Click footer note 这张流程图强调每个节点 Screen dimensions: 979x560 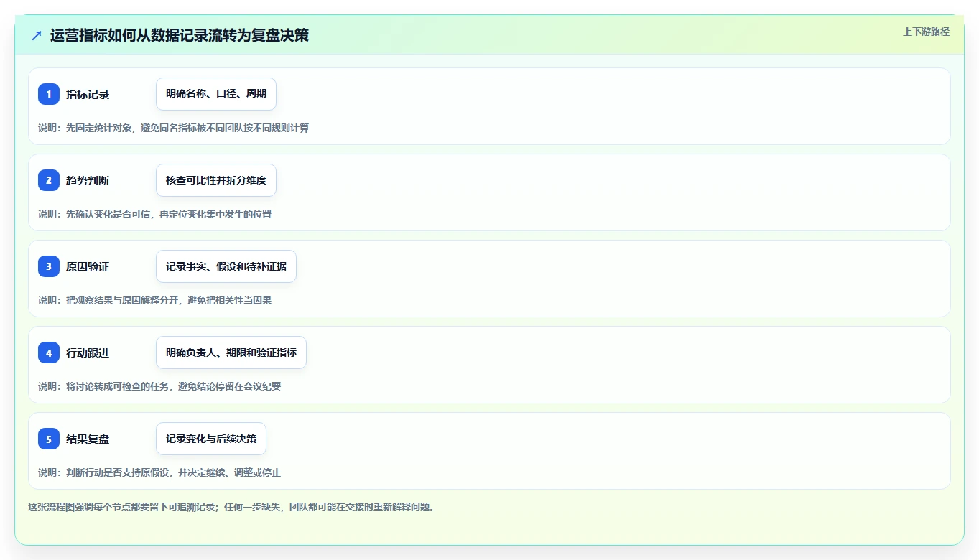231,507
